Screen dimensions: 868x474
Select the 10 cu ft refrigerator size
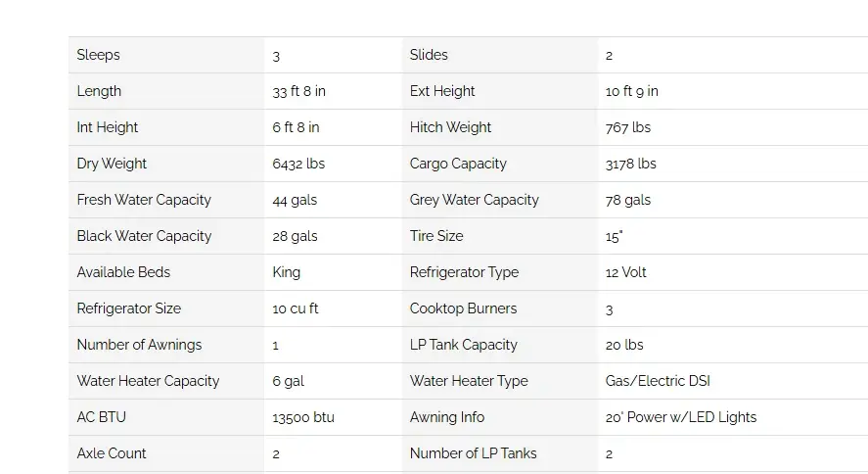pyautogui.click(x=296, y=308)
